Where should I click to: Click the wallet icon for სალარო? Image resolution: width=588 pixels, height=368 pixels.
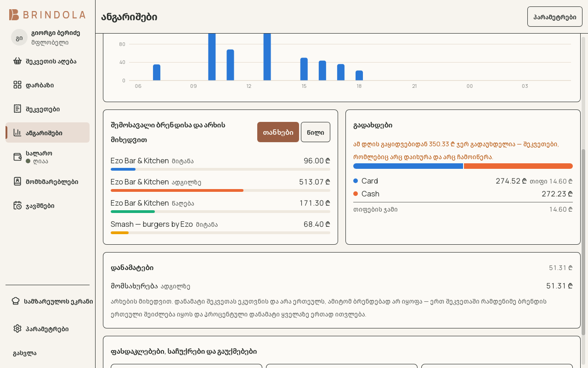point(17,157)
